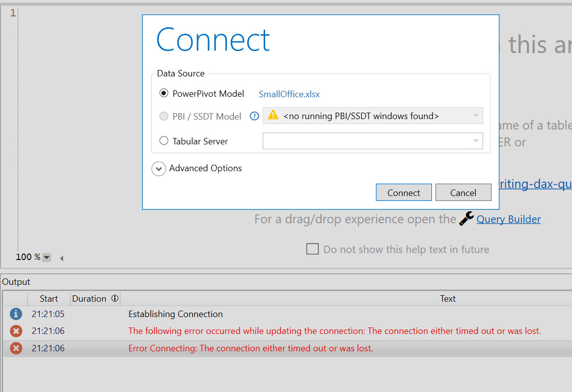Viewport: 572px width, 392px height.
Task: Click the left scroll arrow beside the zoom control
Action: point(61,258)
